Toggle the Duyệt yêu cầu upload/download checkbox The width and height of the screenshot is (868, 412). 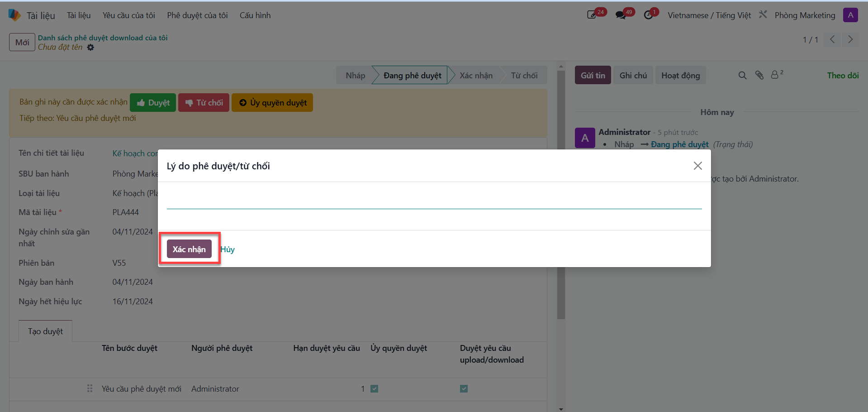tap(464, 388)
